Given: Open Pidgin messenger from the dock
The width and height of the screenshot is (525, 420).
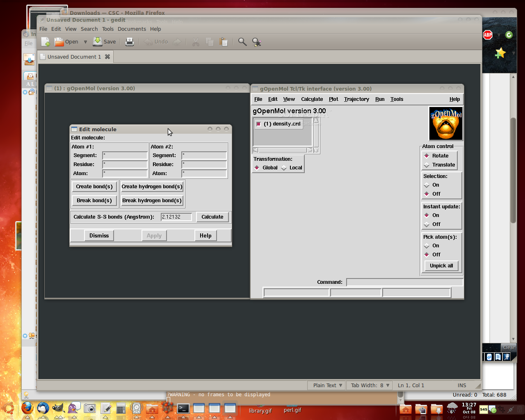Looking at the screenshot, I should click(74, 408).
